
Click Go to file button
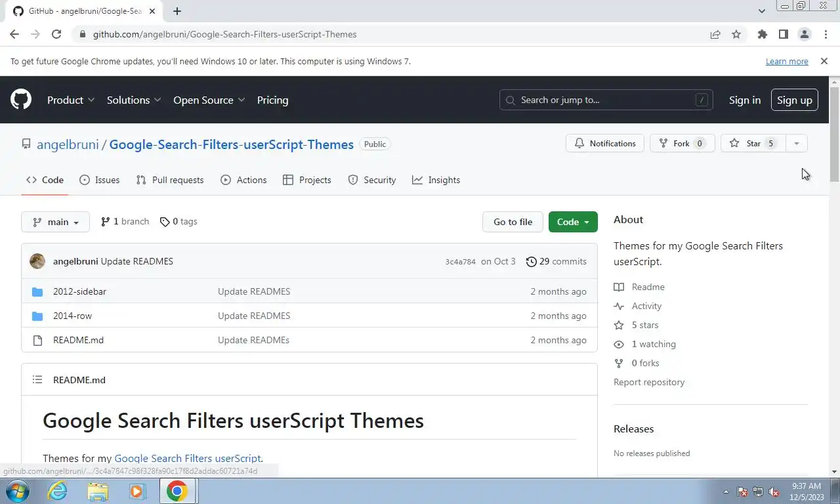(513, 222)
